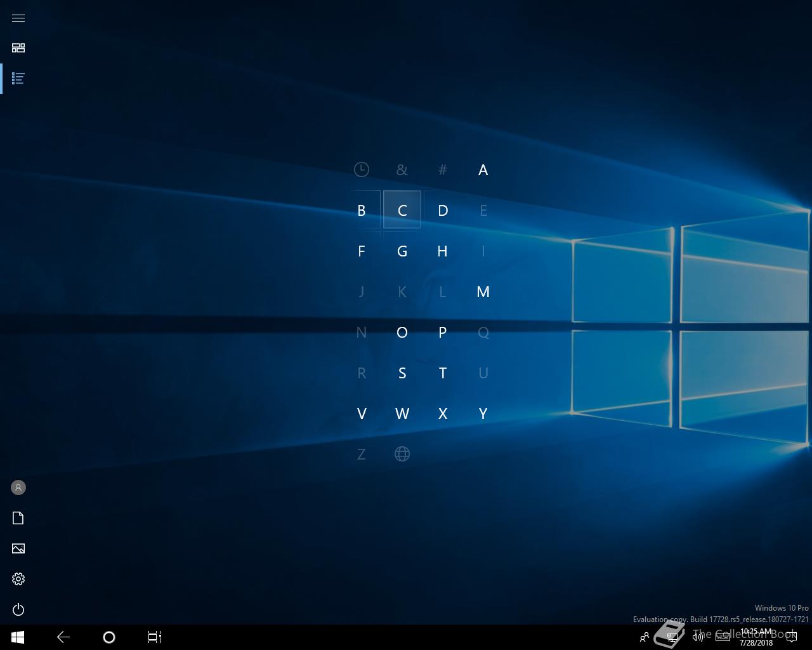Viewport: 812px width, 650px height.
Task: Select the highlighted letter C
Action: pyautogui.click(x=402, y=210)
